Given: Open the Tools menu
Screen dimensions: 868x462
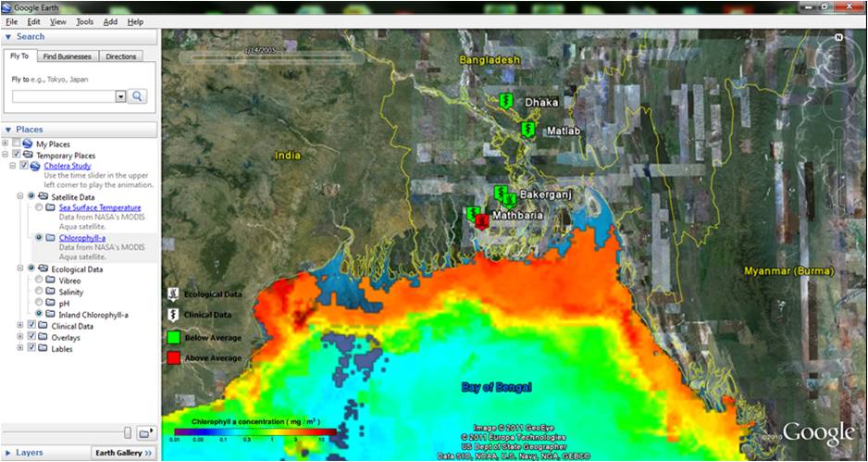Looking at the screenshot, I should point(84,21).
